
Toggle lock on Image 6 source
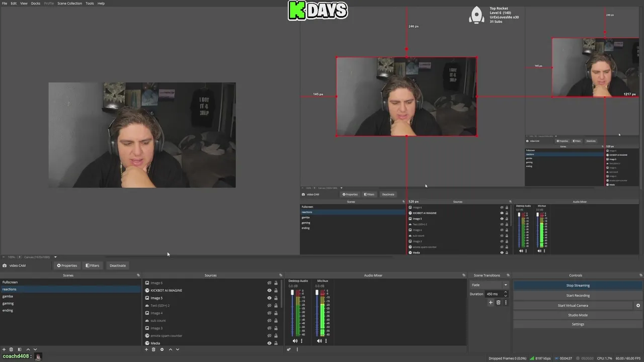click(276, 283)
